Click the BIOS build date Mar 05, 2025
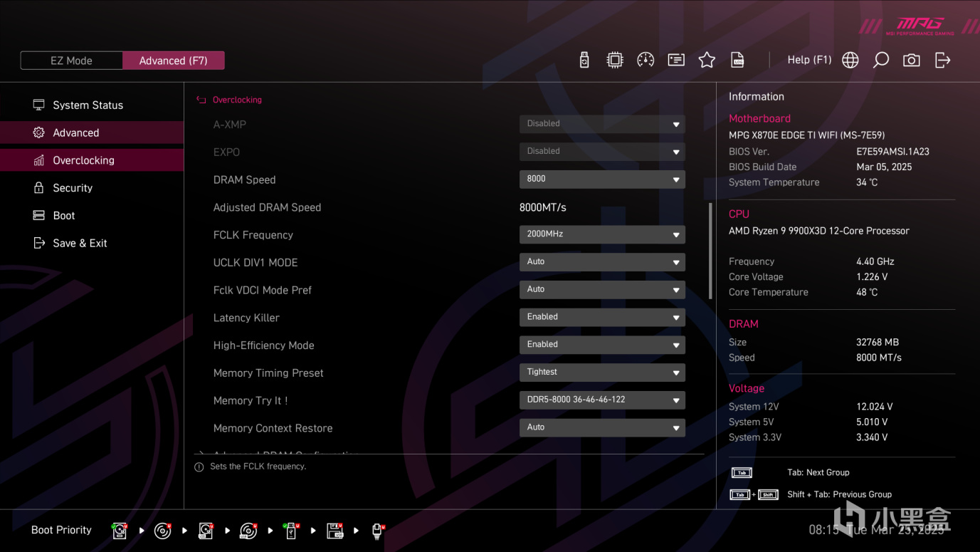Screen dimensions: 980x552 [884, 167]
